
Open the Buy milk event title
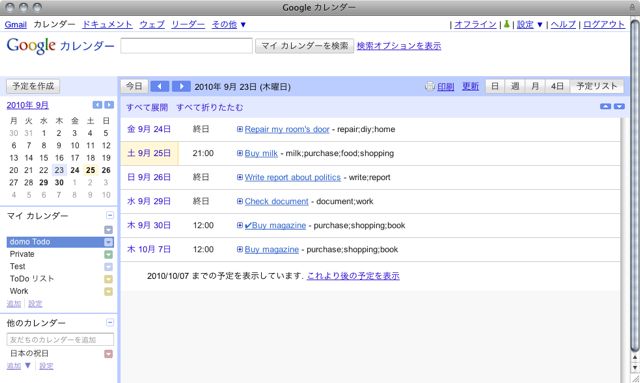click(261, 154)
